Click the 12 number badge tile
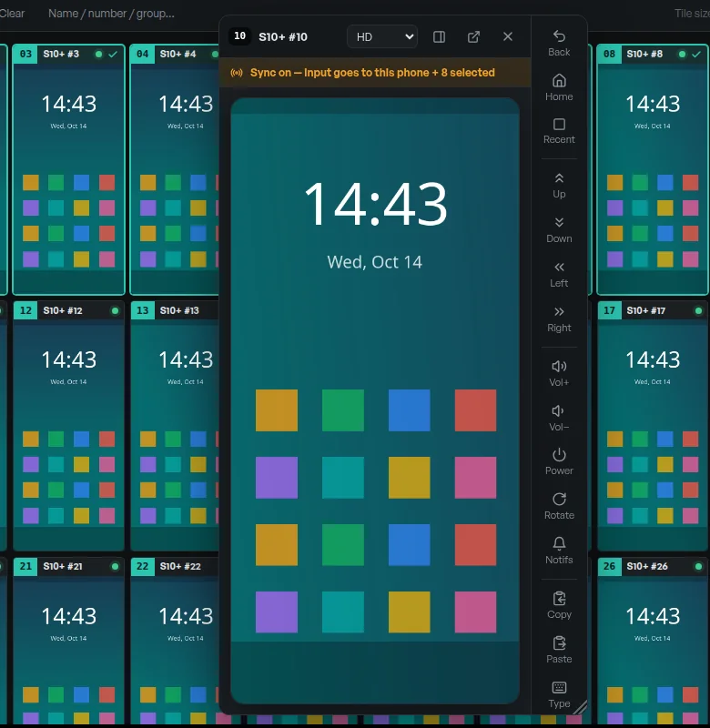The height and width of the screenshot is (728, 710). 25,310
